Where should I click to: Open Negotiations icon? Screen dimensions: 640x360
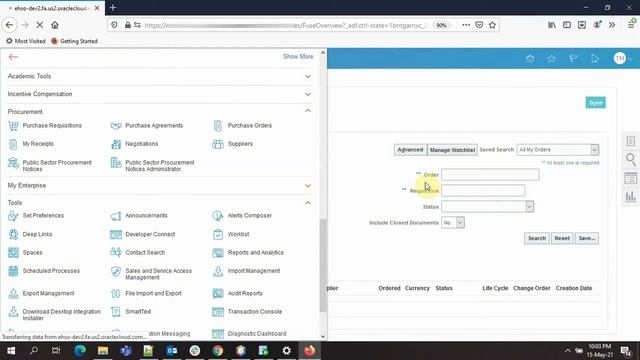(x=116, y=144)
